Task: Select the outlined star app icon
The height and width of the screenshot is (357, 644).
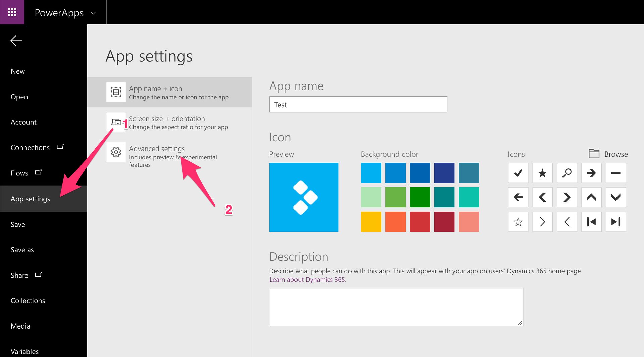Action: 518,222
